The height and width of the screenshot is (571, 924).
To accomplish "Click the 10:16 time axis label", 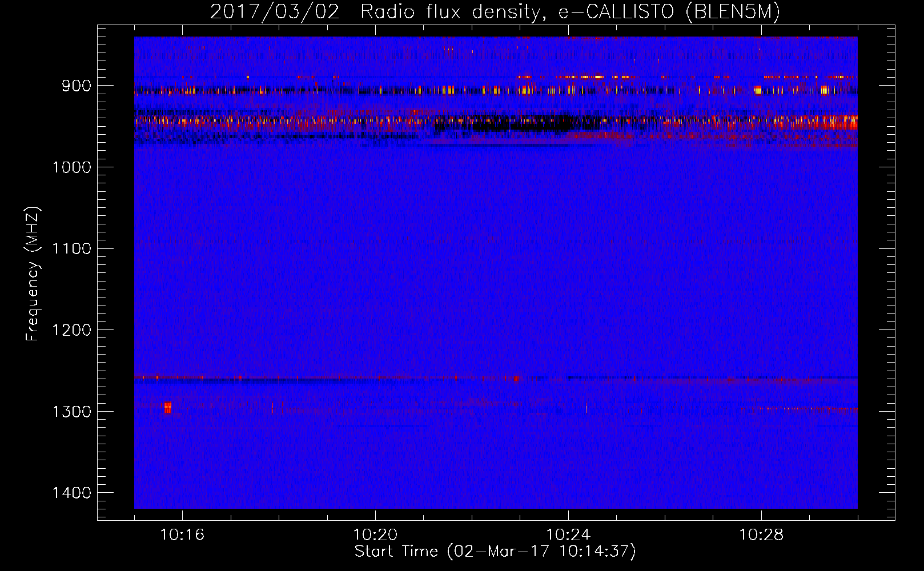I will coord(182,535).
